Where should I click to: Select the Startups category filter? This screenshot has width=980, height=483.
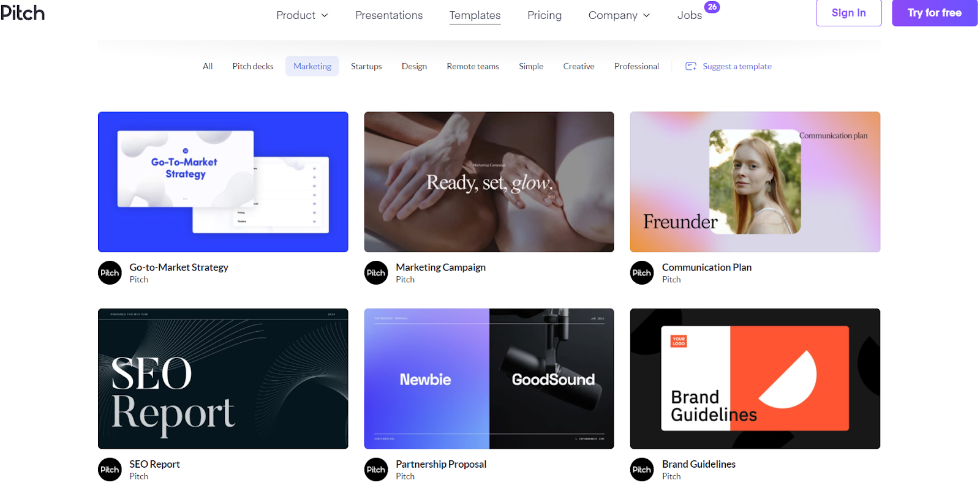click(x=366, y=66)
